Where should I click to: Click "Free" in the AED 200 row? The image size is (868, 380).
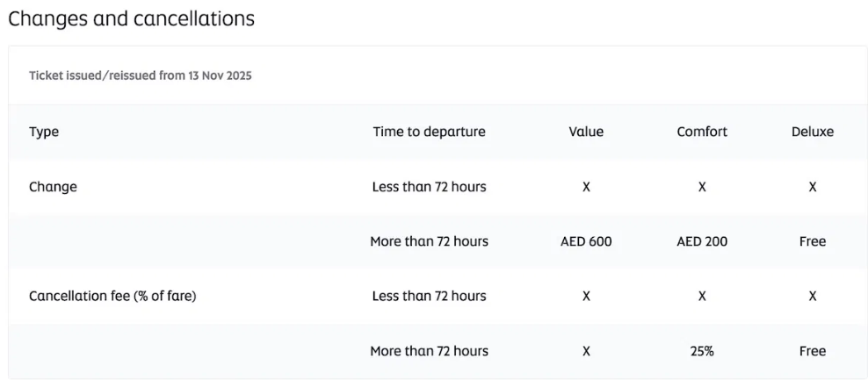(813, 241)
